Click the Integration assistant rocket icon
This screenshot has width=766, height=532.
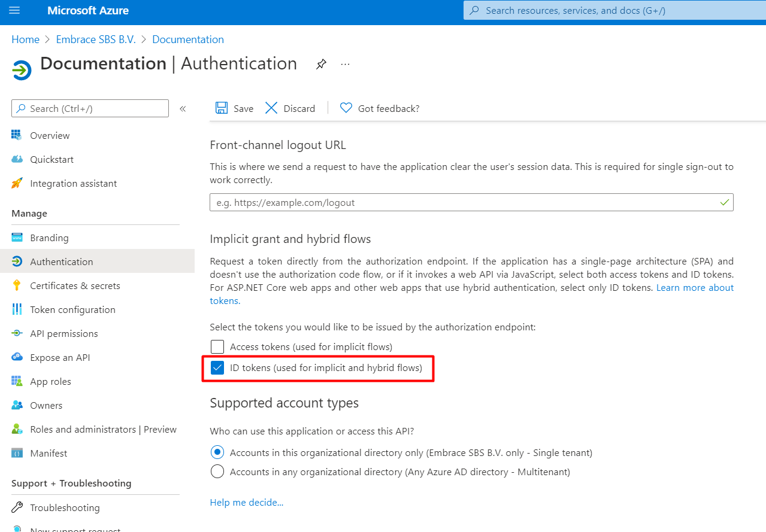pyautogui.click(x=17, y=183)
